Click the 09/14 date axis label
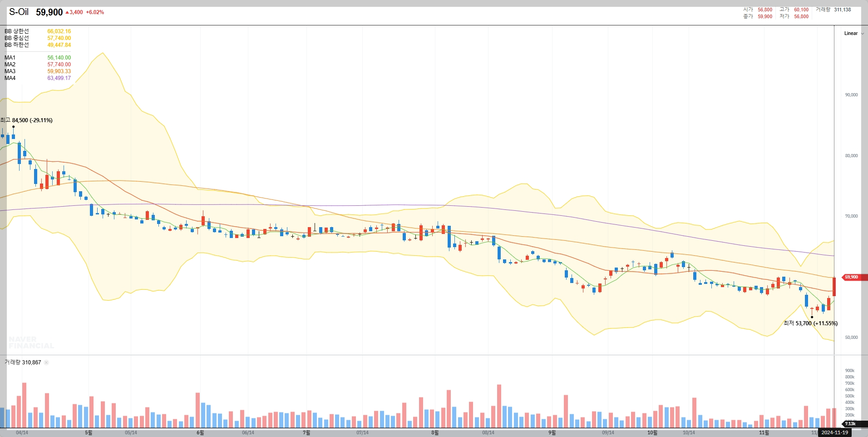868x437 pixels. tap(608, 433)
